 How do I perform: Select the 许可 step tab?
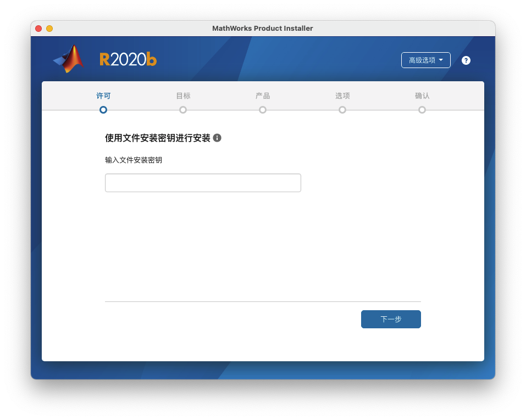coord(103,96)
